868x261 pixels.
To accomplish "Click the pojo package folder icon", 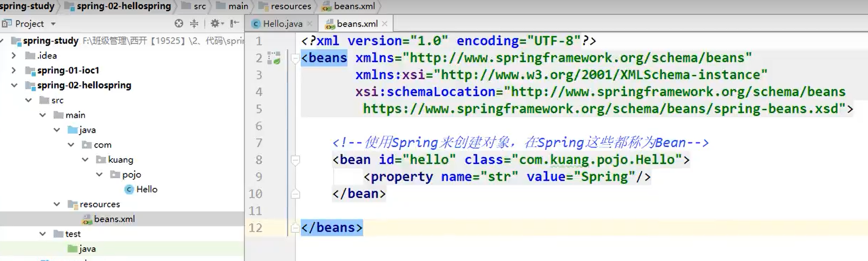I will [115, 175].
